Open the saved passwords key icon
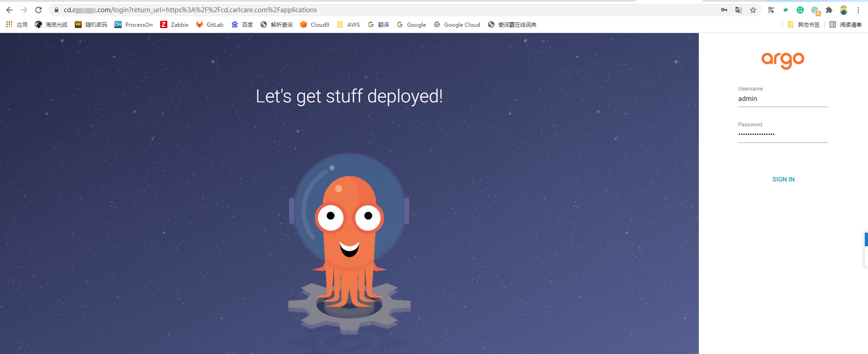868x354 pixels. [724, 10]
